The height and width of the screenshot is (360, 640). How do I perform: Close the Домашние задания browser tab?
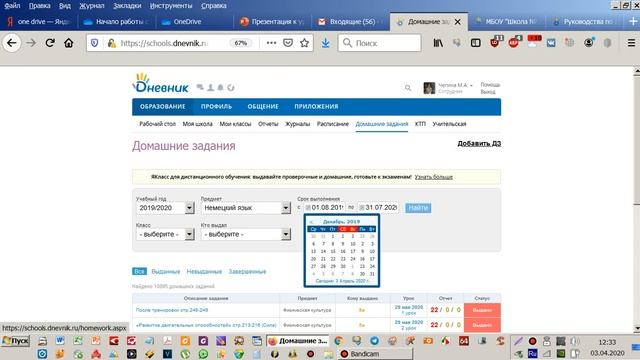pos(458,22)
